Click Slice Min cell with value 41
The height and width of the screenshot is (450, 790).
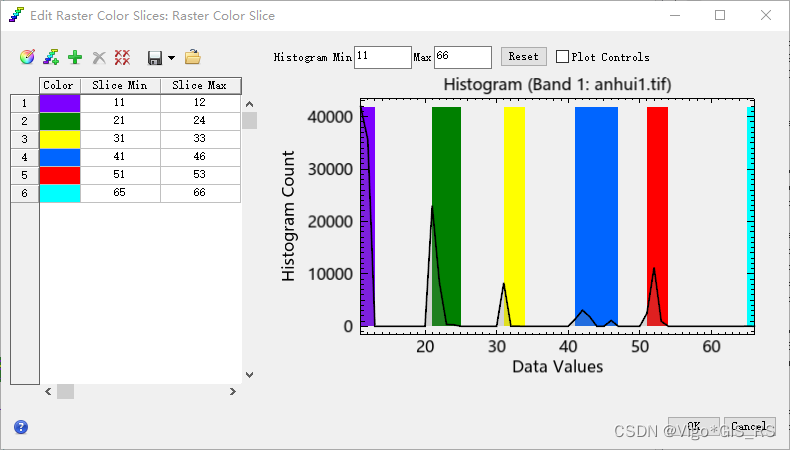[x=120, y=157]
